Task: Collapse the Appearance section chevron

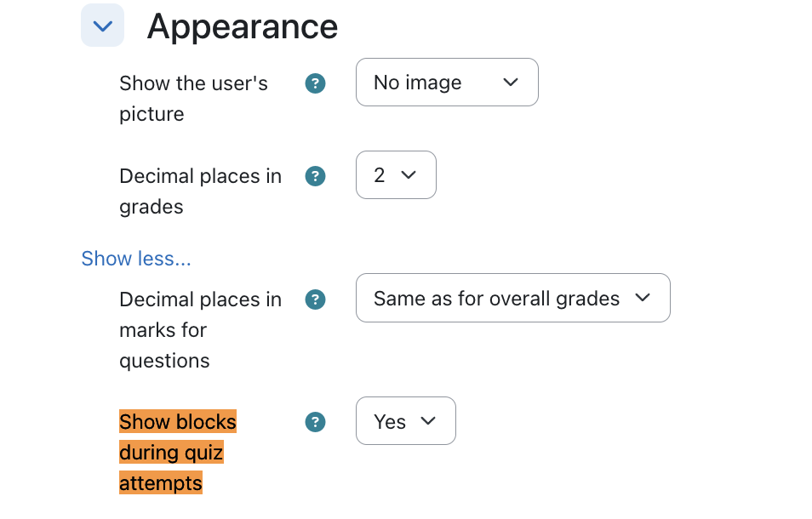Action: point(102,26)
